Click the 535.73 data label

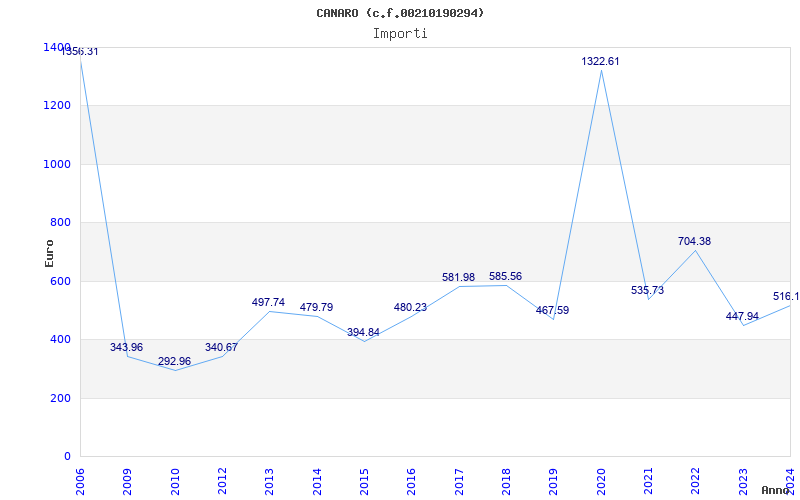[647, 291]
